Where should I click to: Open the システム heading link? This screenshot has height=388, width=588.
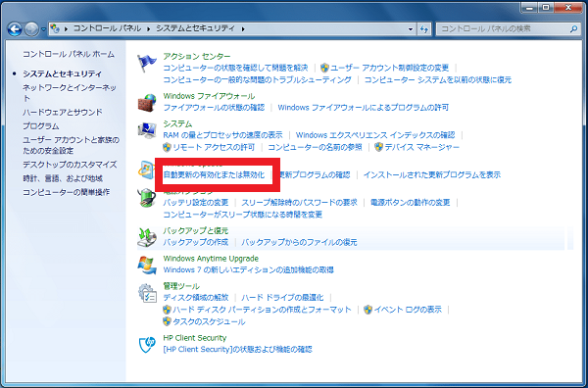point(177,123)
